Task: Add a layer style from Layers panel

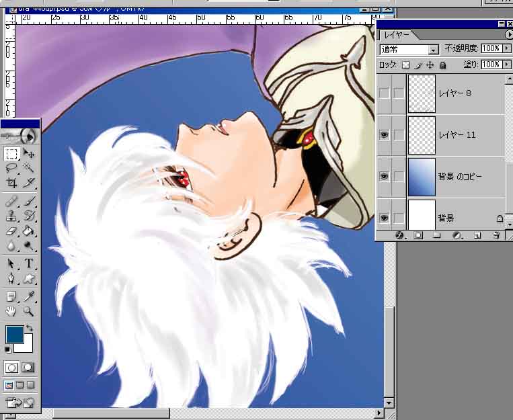Action: tap(400, 235)
